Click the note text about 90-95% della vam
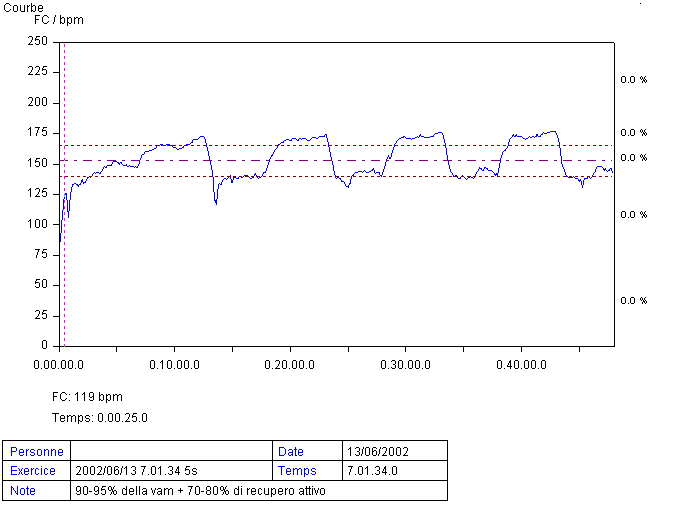 tap(200, 491)
